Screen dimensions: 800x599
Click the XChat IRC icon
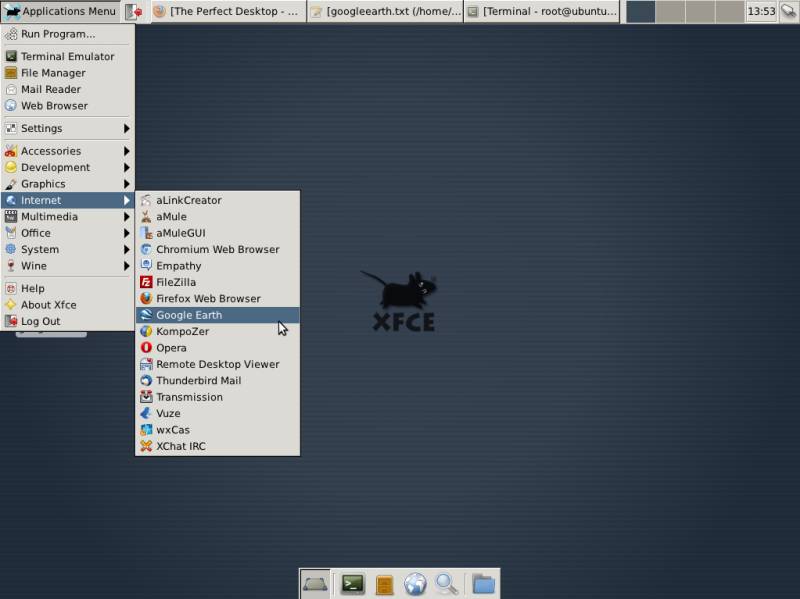pyautogui.click(x=146, y=446)
